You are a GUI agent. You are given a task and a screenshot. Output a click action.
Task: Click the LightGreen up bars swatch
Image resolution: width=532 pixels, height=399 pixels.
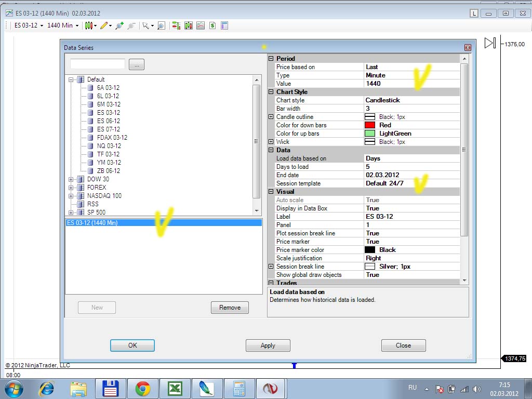click(x=370, y=134)
